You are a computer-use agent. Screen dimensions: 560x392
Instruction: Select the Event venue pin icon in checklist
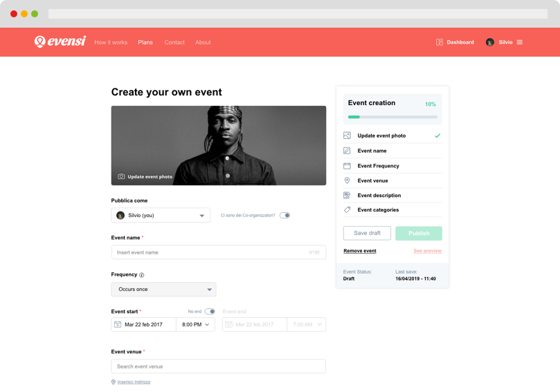(x=347, y=180)
